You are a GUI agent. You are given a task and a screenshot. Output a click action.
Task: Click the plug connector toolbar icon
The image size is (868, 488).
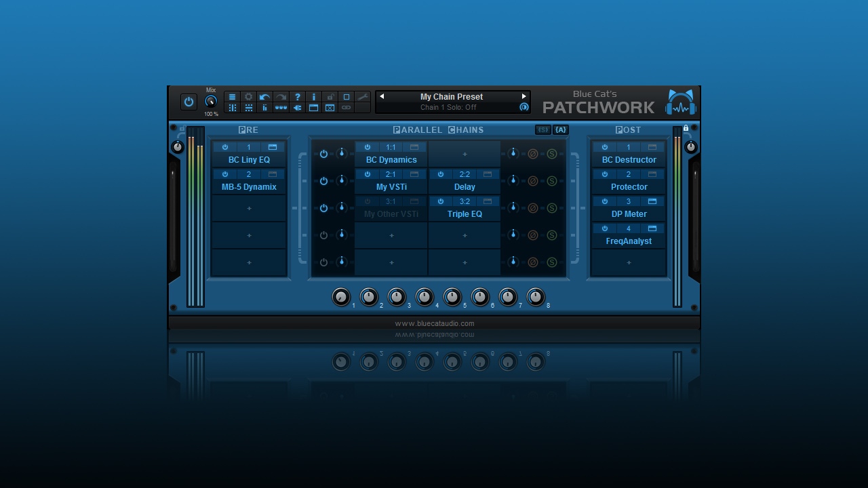pos(298,108)
